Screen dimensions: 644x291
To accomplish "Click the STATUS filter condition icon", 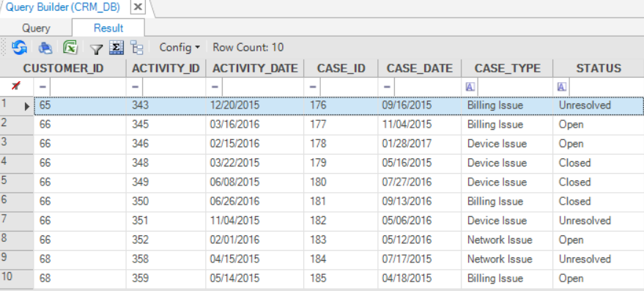I will click(x=562, y=86).
